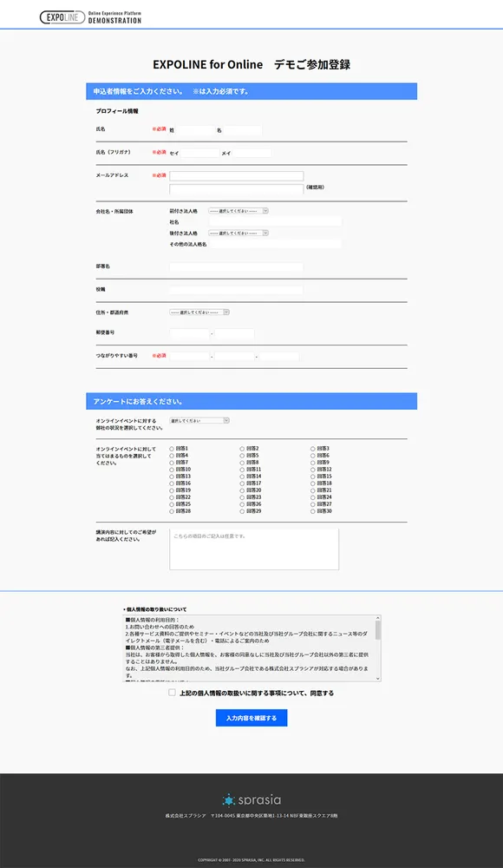Open the 後付き法人格 dropdown
Viewport: 503px width, 868px height.
coord(238,233)
